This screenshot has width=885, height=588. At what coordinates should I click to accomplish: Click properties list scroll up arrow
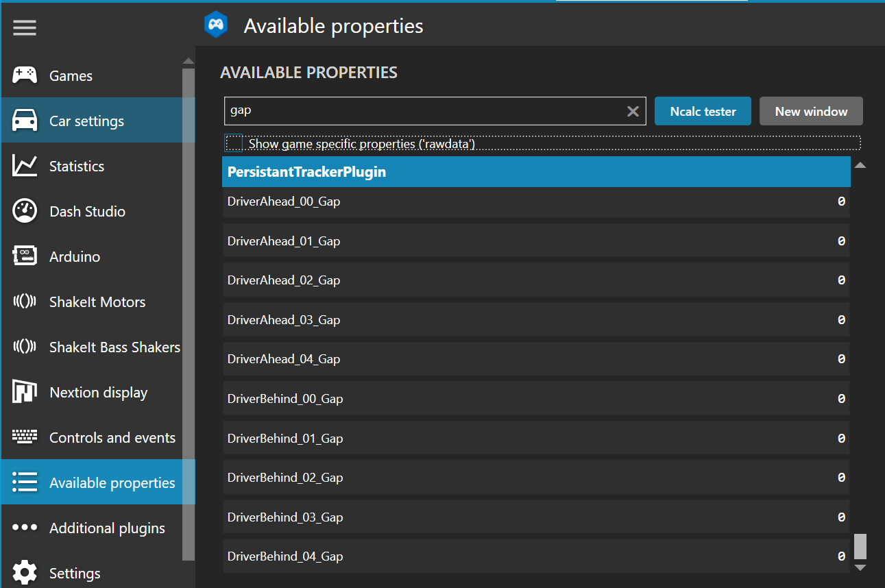860,165
